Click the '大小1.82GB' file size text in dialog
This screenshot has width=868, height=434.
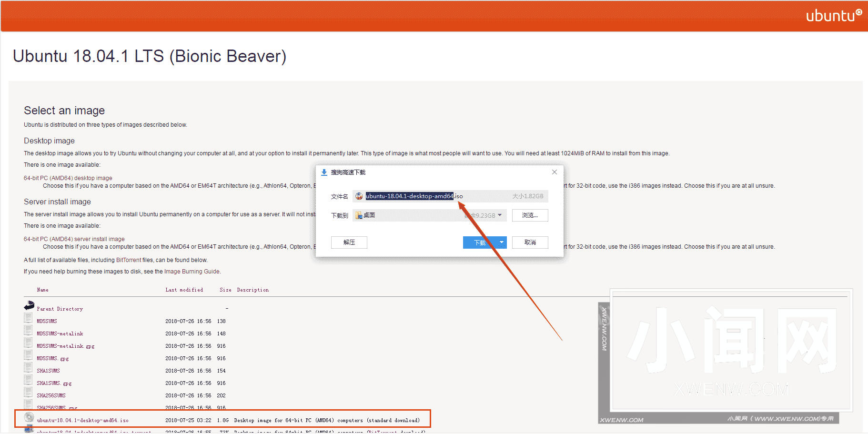point(528,196)
